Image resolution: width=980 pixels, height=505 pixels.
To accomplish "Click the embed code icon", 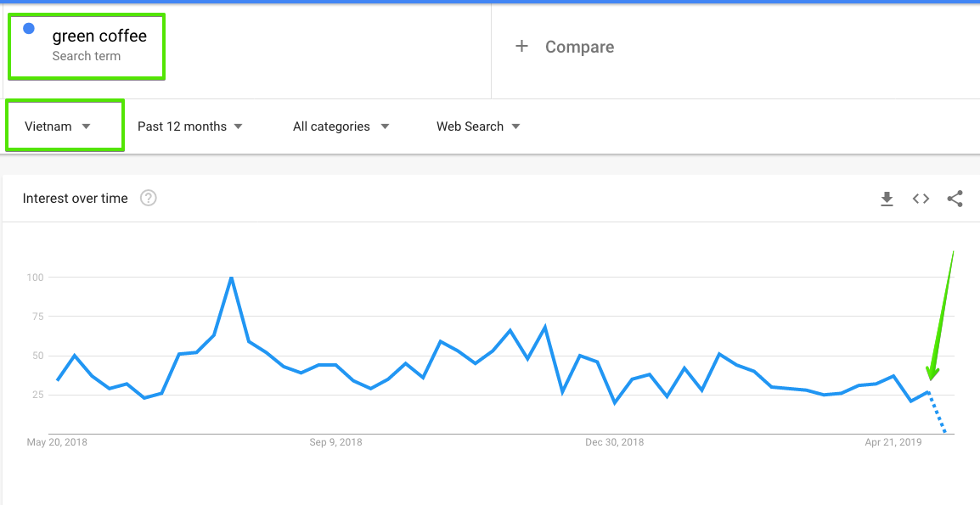I will (921, 199).
